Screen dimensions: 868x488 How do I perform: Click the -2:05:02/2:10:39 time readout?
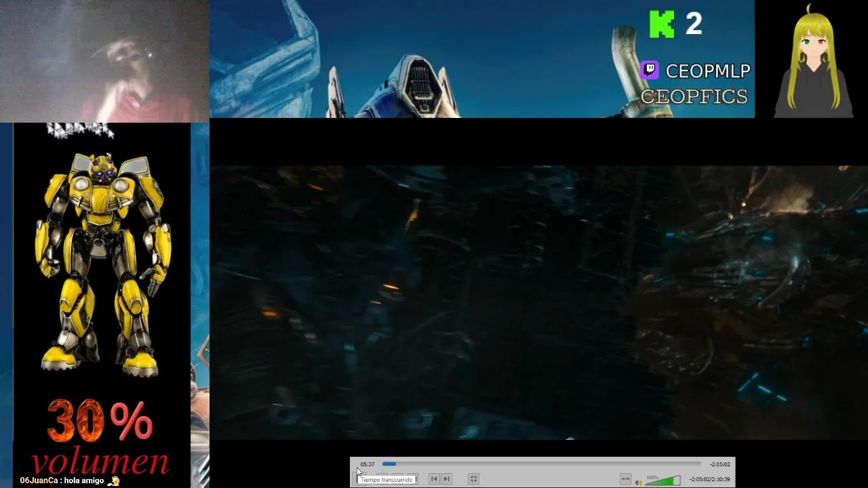click(709, 479)
